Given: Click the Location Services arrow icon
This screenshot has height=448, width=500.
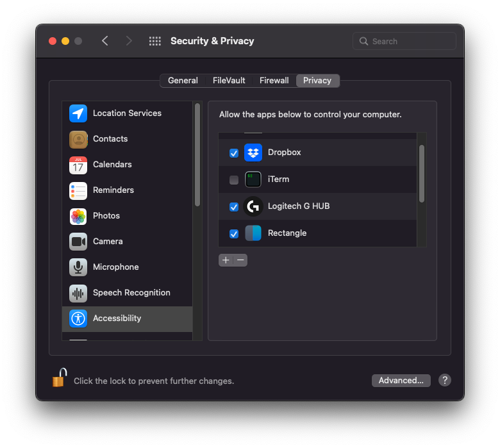Looking at the screenshot, I should (78, 113).
